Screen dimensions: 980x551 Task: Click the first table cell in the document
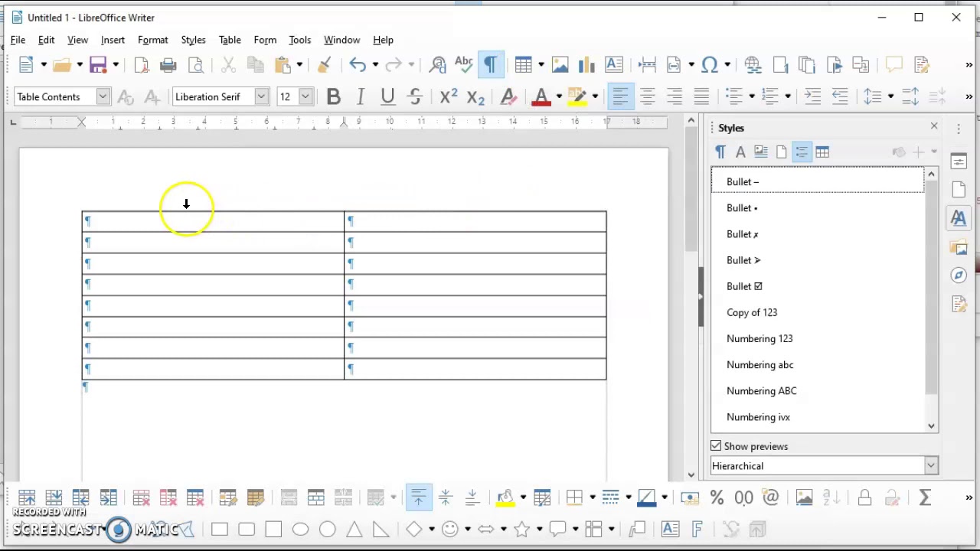click(213, 221)
